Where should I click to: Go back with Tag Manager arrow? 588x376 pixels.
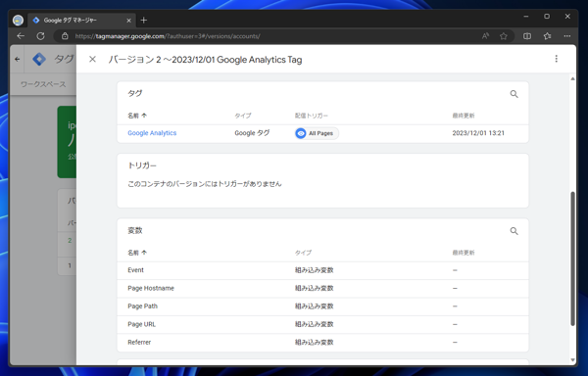pyautogui.click(x=18, y=59)
